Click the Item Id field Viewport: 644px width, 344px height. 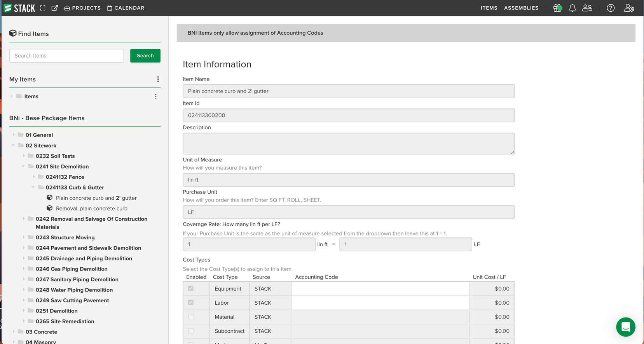(349, 115)
